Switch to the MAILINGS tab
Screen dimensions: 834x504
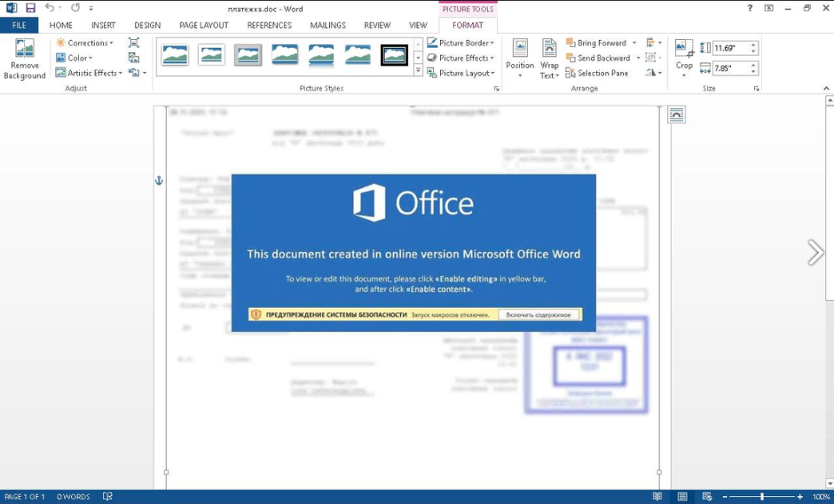coord(327,25)
